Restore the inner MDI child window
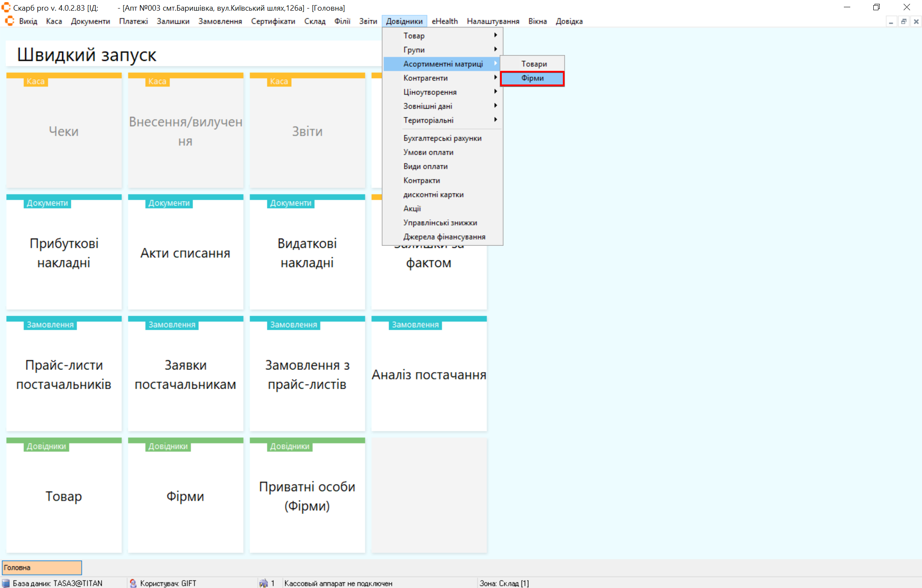 (x=904, y=22)
